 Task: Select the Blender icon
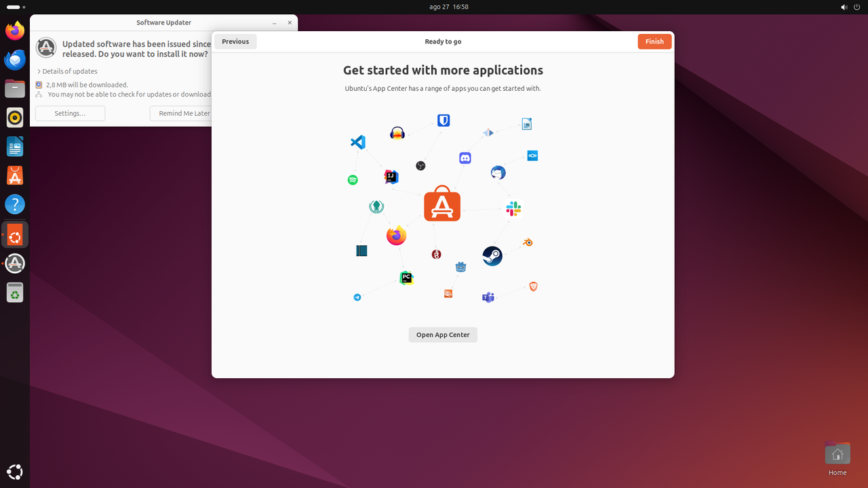tap(528, 242)
